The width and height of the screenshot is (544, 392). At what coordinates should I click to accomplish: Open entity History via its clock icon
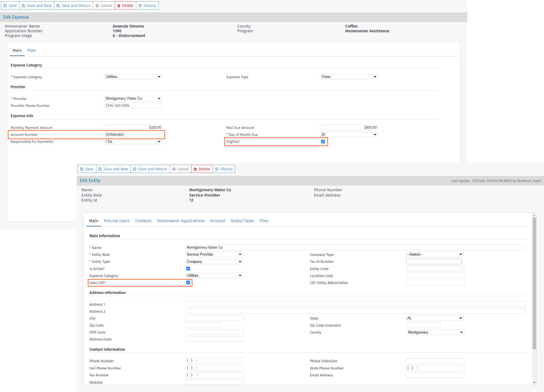click(x=217, y=169)
